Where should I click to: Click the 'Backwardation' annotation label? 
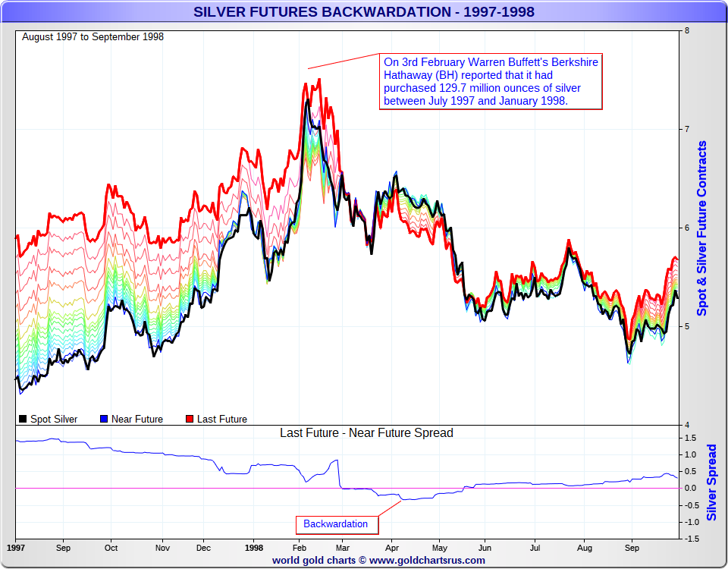pos(337,524)
